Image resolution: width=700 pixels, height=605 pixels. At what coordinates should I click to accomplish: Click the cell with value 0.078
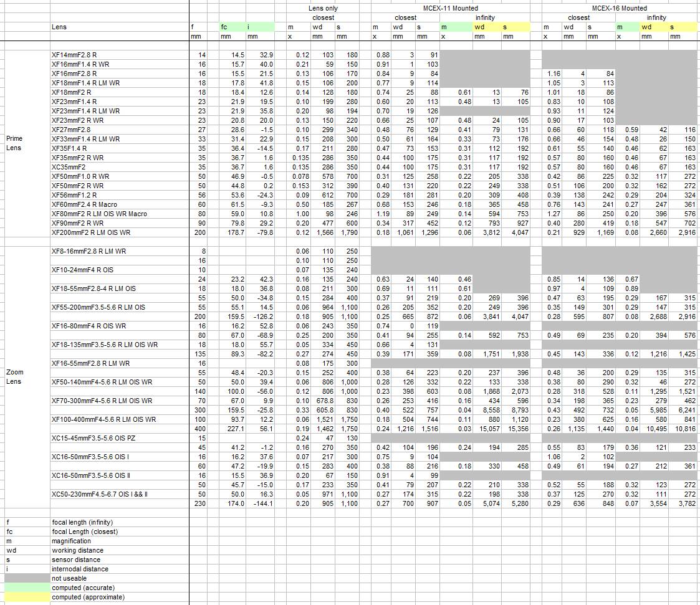coord(299,177)
